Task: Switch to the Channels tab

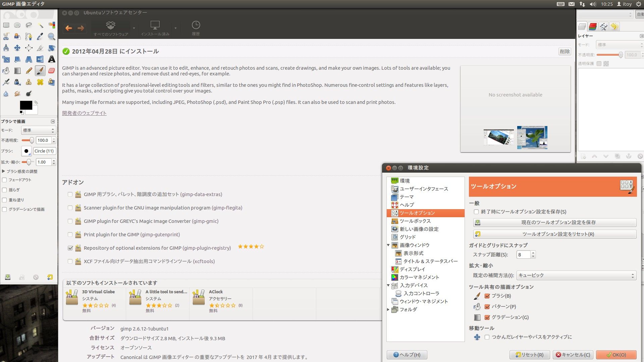Action: tap(593, 26)
